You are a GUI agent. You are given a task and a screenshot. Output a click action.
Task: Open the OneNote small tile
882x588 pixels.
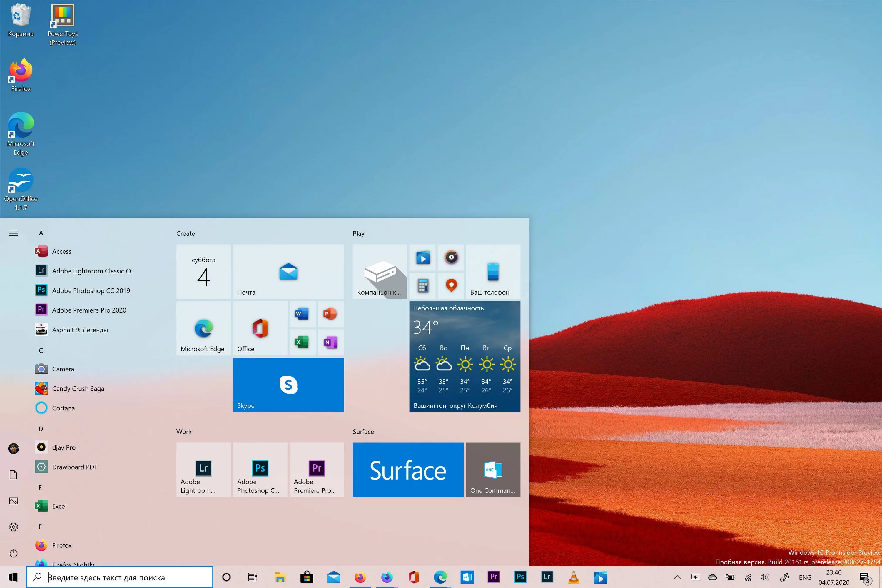coord(330,343)
